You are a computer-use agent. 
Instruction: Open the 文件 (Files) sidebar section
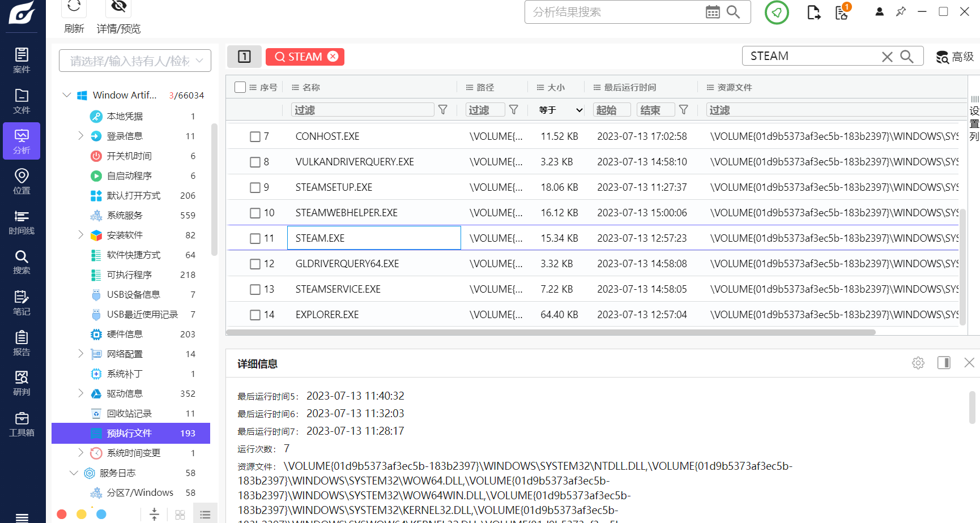(22, 101)
